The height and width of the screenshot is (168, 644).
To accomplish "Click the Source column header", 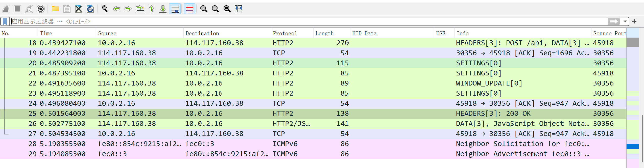I will click(107, 34).
